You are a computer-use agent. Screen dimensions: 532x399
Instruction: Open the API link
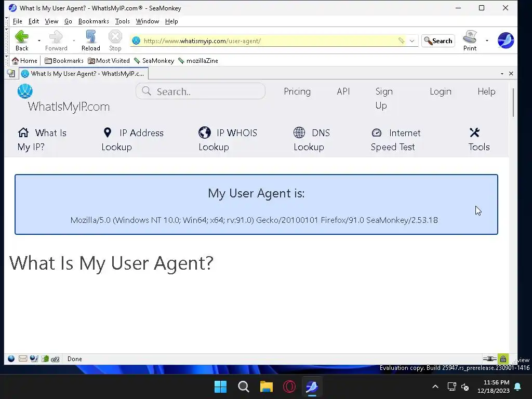click(x=343, y=91)
